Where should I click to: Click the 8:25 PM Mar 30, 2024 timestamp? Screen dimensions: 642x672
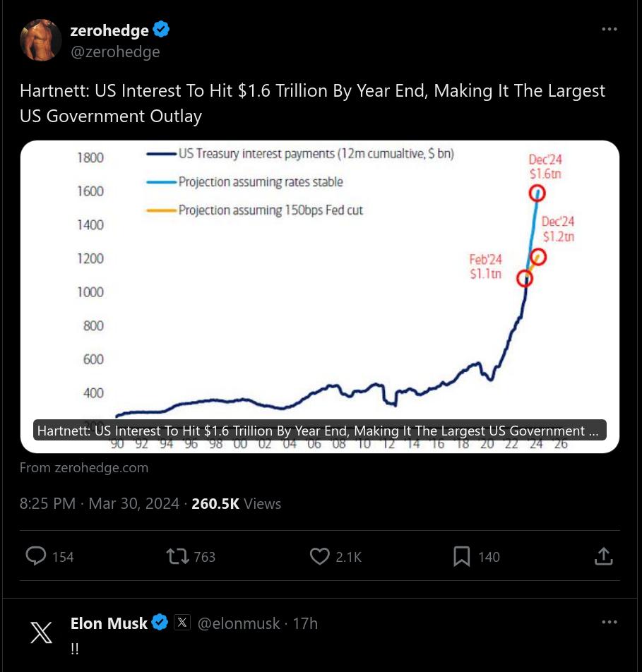(100, 503)
